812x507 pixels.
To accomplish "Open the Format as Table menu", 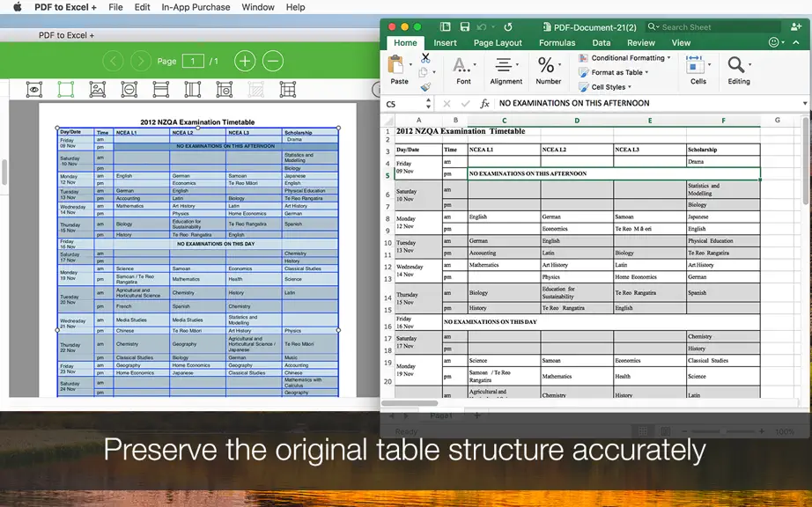I will click(x=614, y=72).
